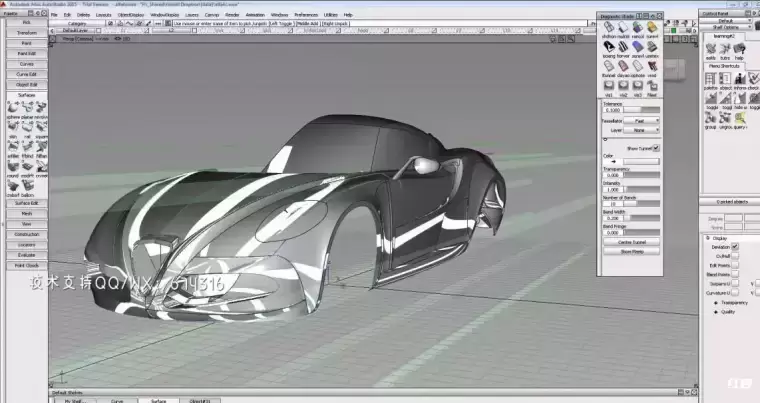
Task: Expand the Transparency section in Control Panel
Action: tap(716, 303)
